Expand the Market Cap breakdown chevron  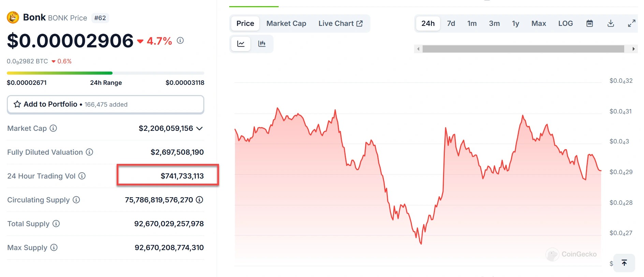pyautogui.click(x=200, y=128)
